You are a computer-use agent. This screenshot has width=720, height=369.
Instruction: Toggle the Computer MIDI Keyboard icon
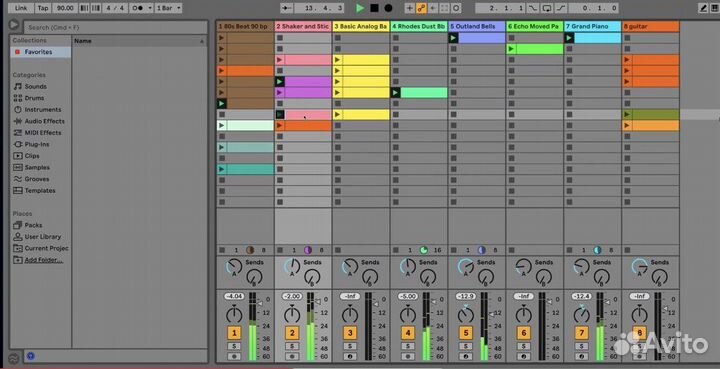pos(715,8)
